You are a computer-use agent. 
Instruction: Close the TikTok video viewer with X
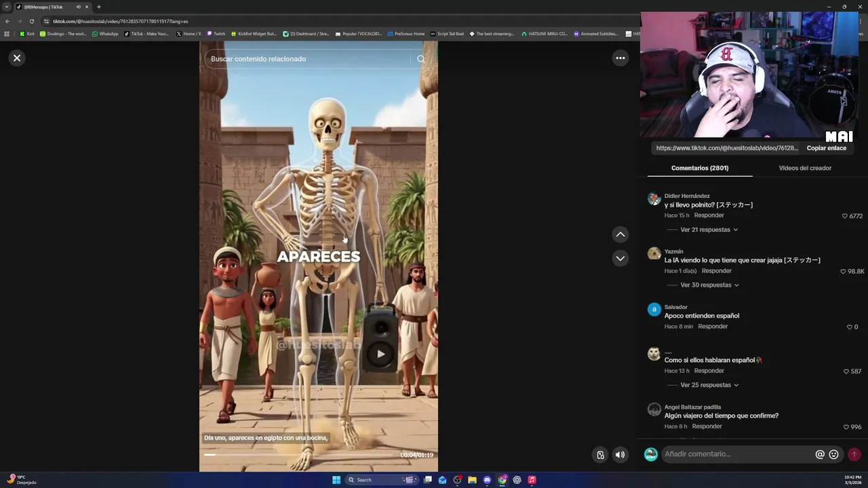click(x=17, y=58)
